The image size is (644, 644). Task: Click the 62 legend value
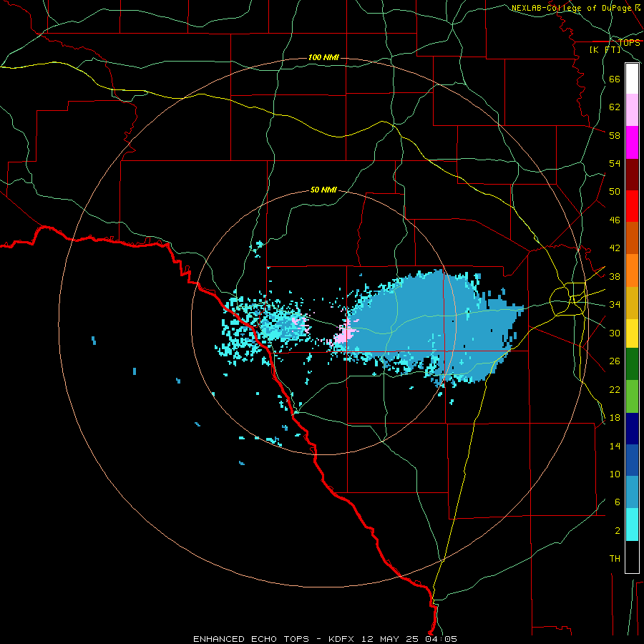(615, 107)
